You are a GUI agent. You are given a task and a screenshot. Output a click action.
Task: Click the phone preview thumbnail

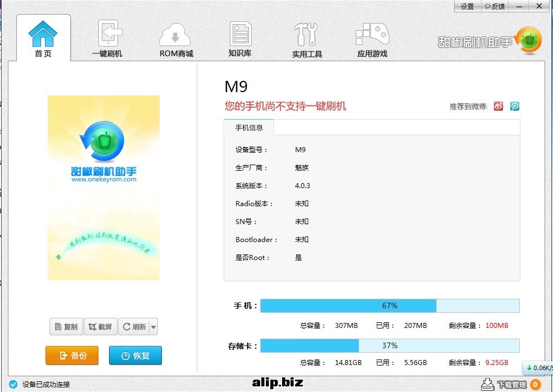[103, 188]
